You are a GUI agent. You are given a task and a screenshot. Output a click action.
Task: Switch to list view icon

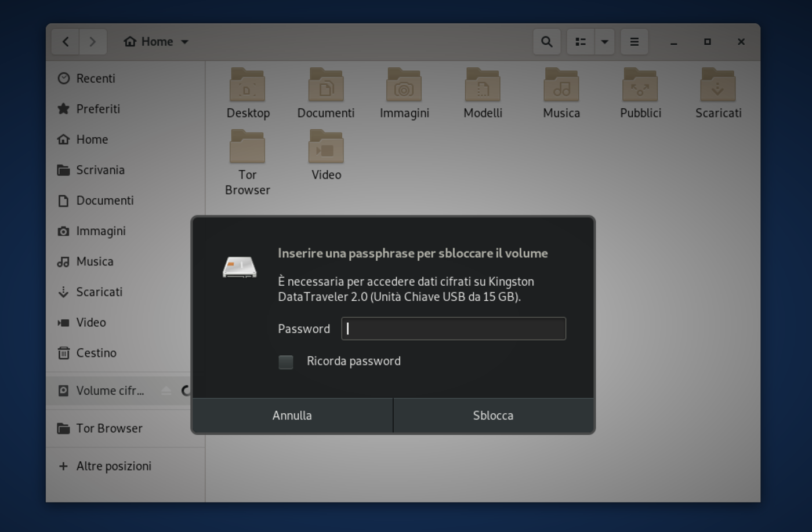click(x=579, y=41)
